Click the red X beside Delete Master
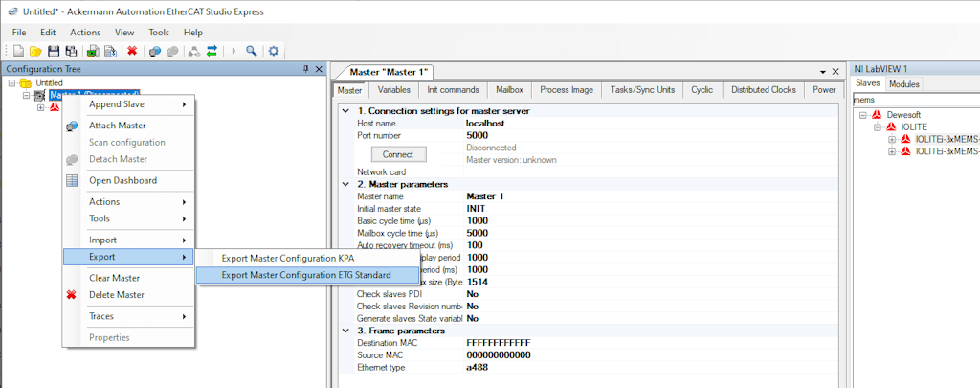 (x=72, y=295)
